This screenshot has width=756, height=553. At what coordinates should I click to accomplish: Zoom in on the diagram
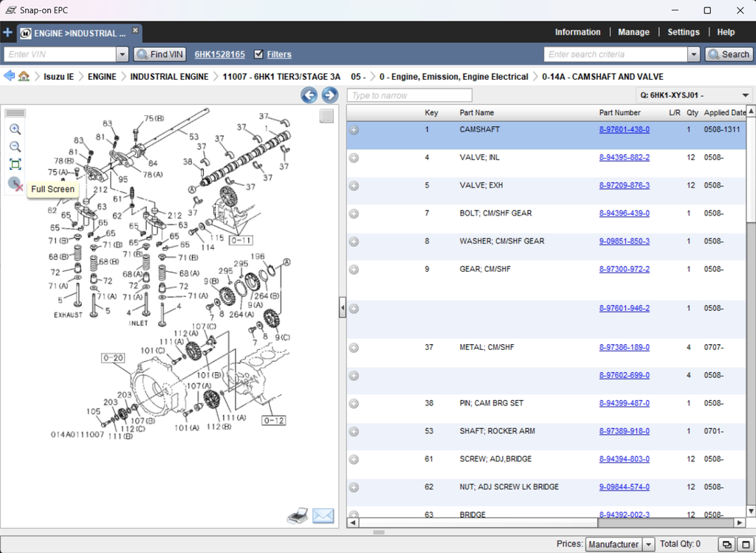15,129
